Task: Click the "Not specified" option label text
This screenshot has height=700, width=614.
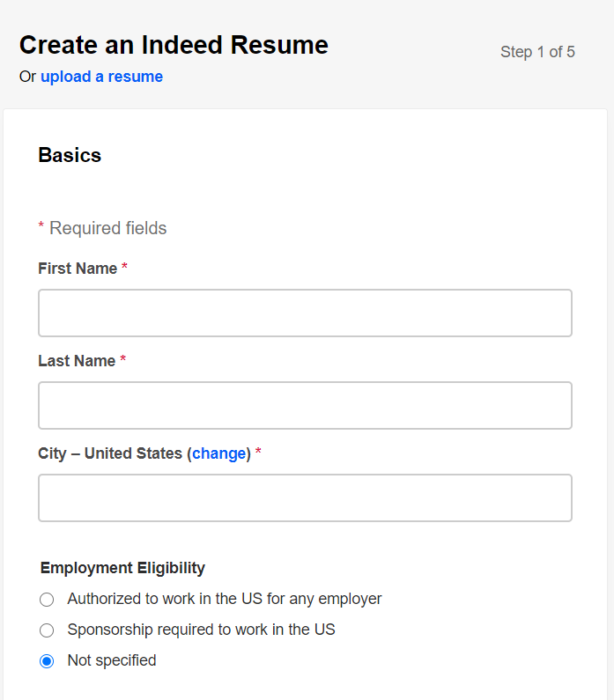Action: 112,660
